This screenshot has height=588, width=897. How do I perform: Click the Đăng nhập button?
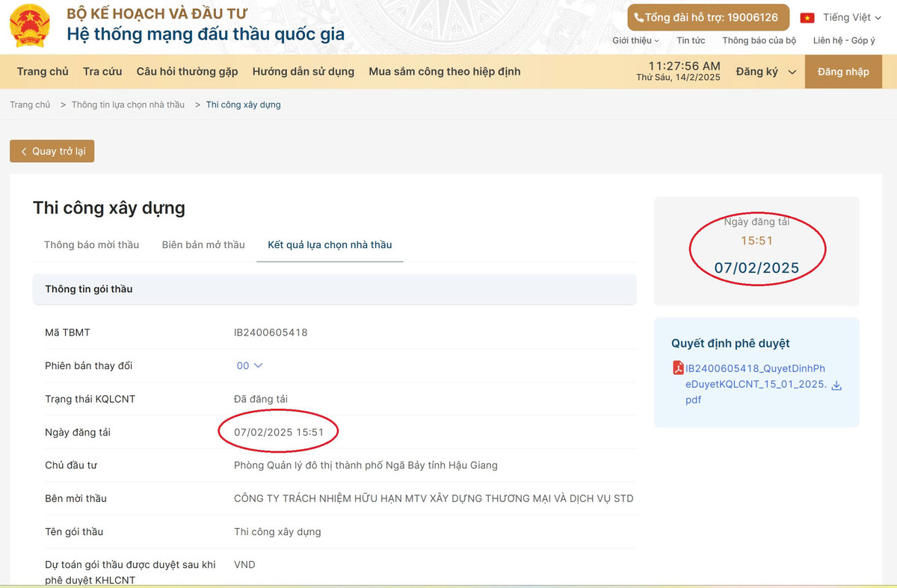[x=843, y=71]
